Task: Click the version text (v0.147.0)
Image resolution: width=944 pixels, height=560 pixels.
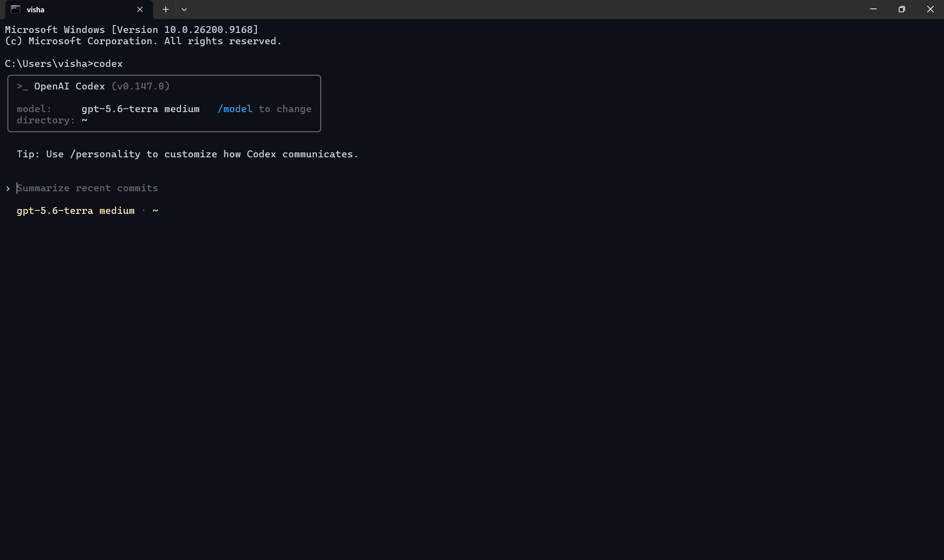Action: tap(141, 86)
